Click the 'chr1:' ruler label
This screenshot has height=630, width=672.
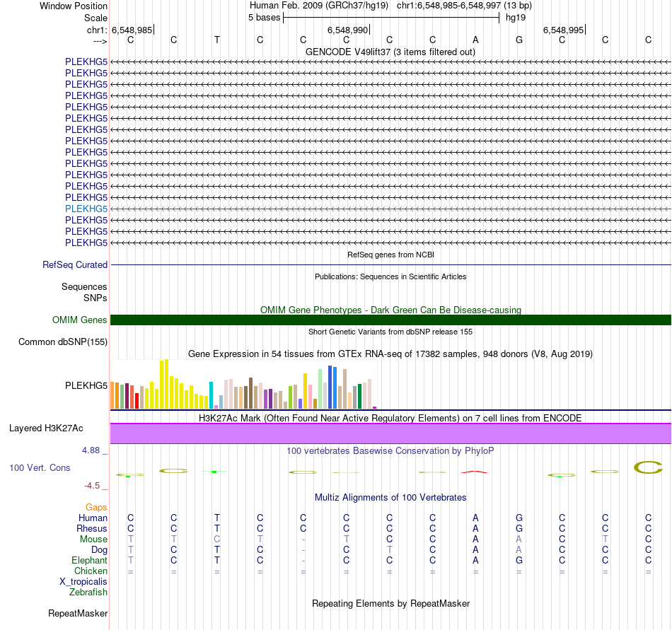click(97, 30)
